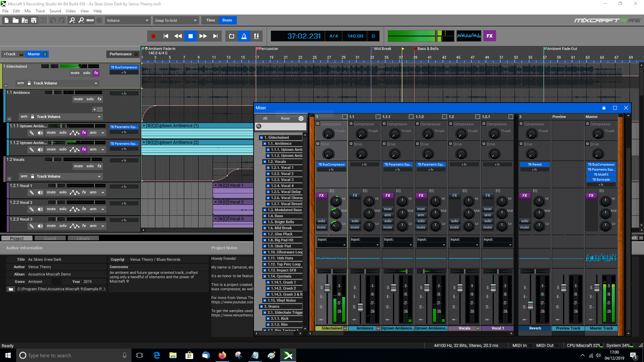
Task: Open Track Volume dropdown on 1.2 Vocals
Action: tap(69, 176)
